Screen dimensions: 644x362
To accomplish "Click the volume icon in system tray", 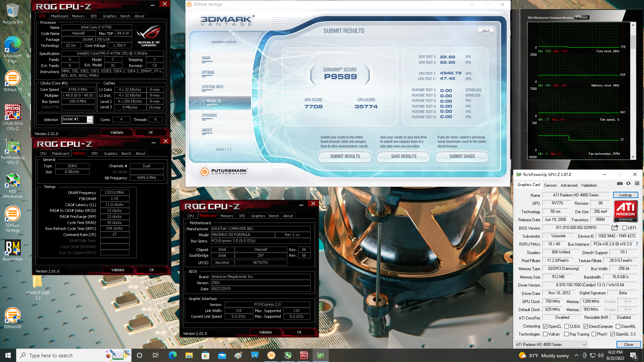I will click(x=600, y=355).
